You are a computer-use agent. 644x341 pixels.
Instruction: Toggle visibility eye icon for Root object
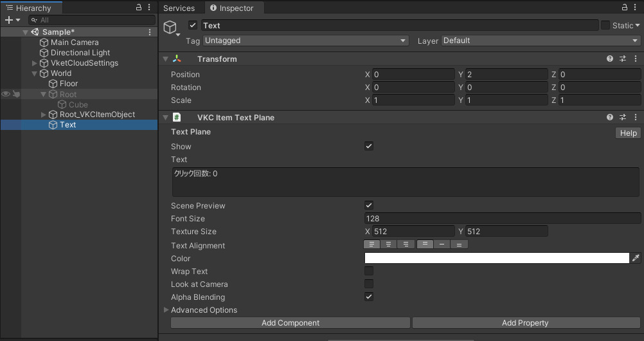6,94
